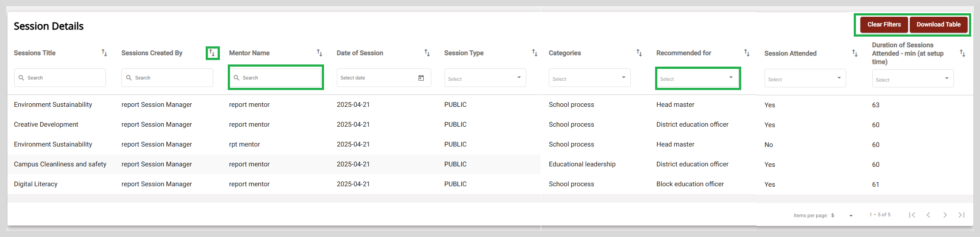
Task: Sort by Recommended for column
Action: 747,53
